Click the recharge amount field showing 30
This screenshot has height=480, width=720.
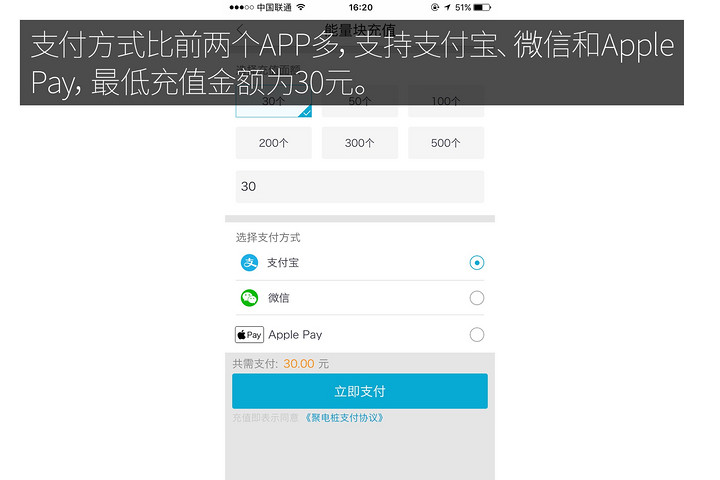pyautogui.click(x=360, y=186)
